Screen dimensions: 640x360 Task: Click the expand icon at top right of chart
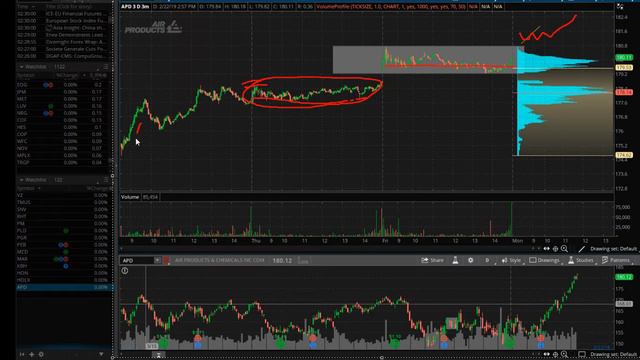tap(620, 7)
